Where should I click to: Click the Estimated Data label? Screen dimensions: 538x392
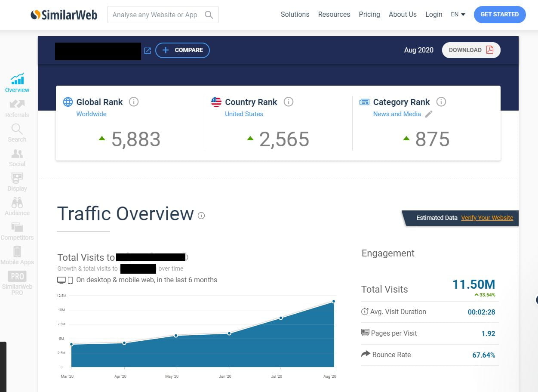(x=437, y=218)
